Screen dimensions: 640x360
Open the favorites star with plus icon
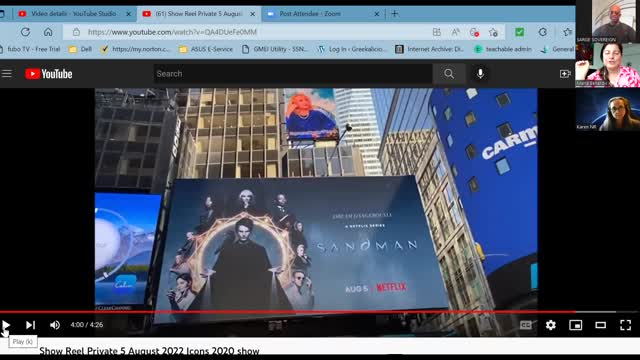coord(493,32)
